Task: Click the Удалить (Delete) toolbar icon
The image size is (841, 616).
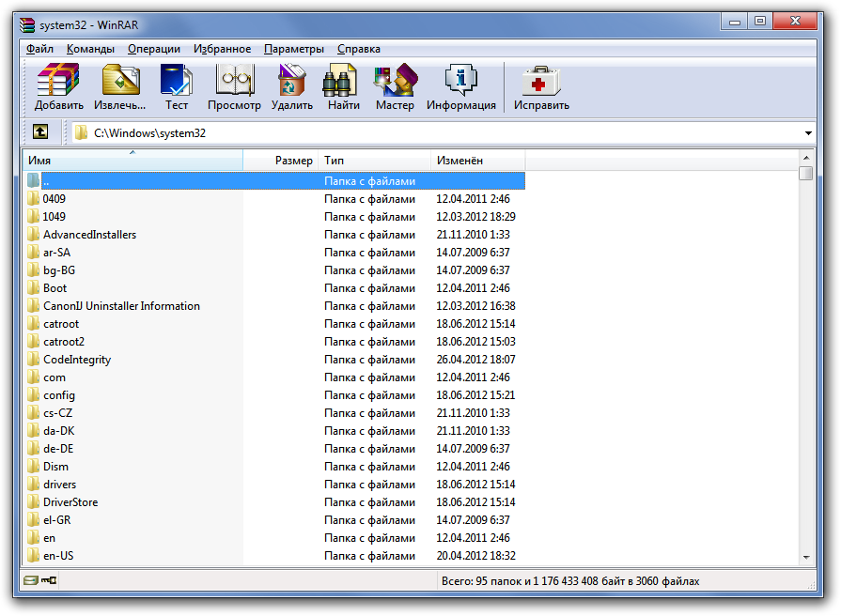Action: pos(291,80)
